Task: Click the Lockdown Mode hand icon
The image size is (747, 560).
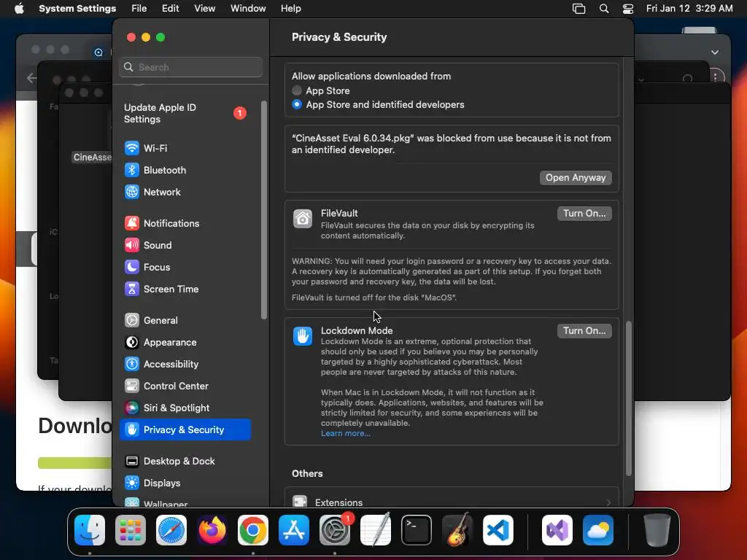Action: pos(303,336)
